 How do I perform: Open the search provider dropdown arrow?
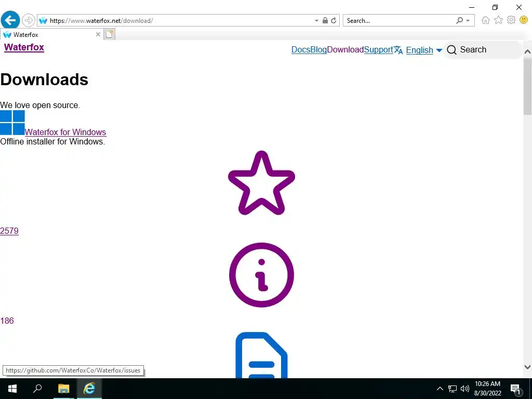pyautogui.click(x=468, y=21)
